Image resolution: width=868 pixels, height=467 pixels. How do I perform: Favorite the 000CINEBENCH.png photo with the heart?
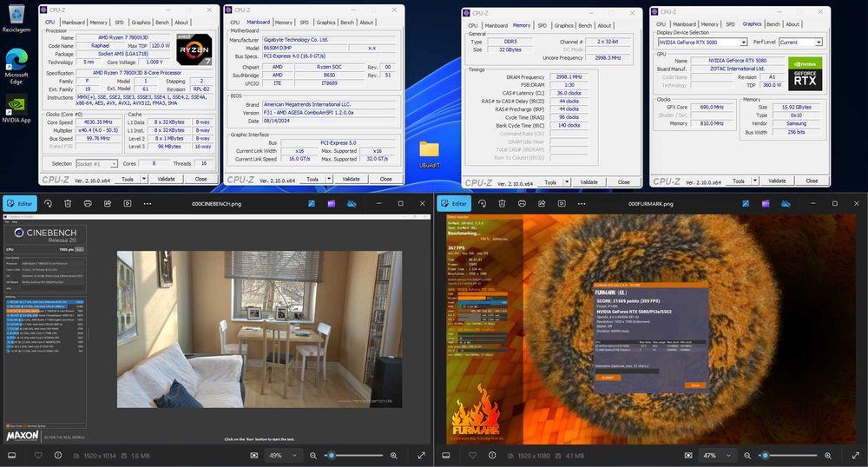[x=38, y=456]
